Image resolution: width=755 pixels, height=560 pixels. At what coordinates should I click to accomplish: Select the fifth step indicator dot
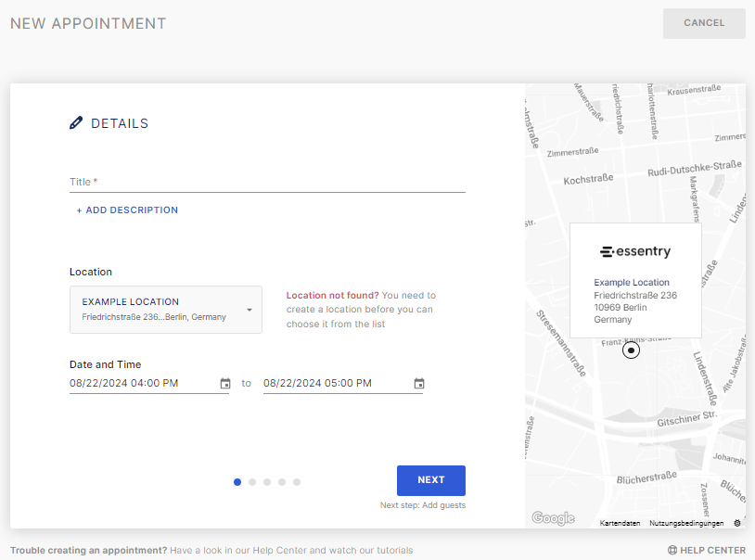point(297,482)
